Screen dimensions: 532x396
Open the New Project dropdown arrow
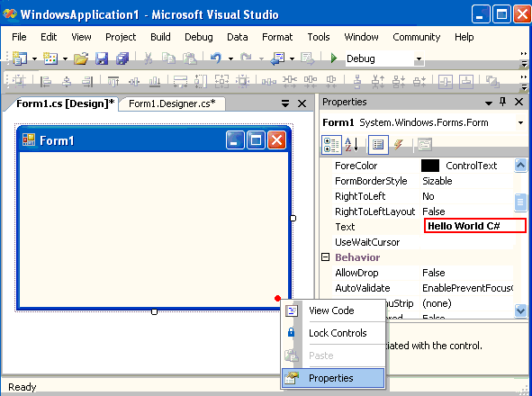tap(34, 59)
